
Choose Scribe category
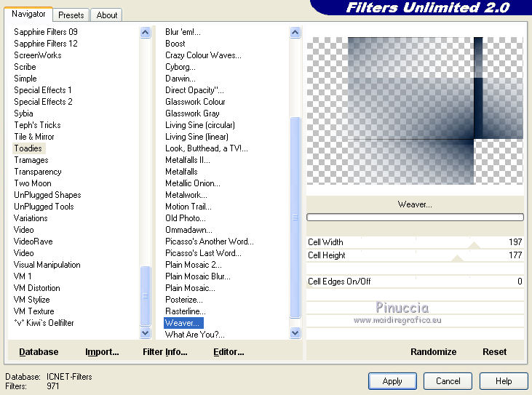click(x=25, y=67)
